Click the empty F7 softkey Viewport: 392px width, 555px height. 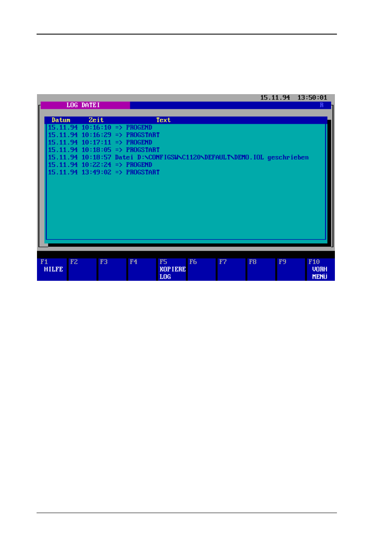(231, 269)
